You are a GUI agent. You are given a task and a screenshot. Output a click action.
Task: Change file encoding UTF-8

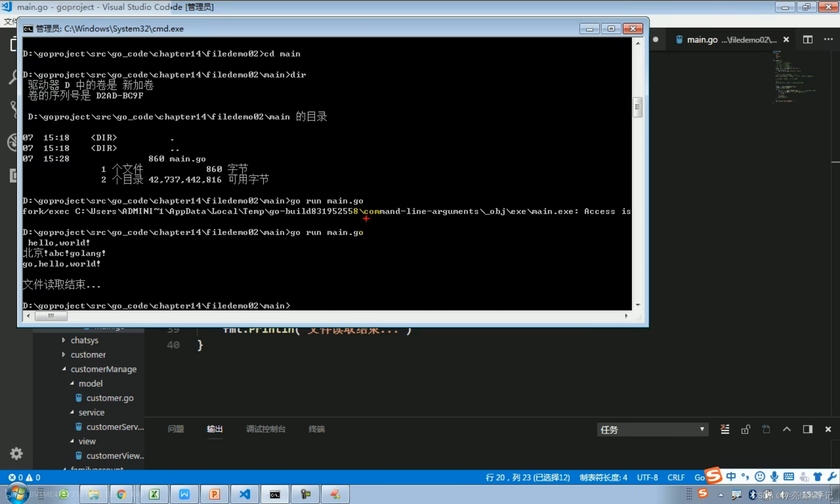[x=647, y=478]
